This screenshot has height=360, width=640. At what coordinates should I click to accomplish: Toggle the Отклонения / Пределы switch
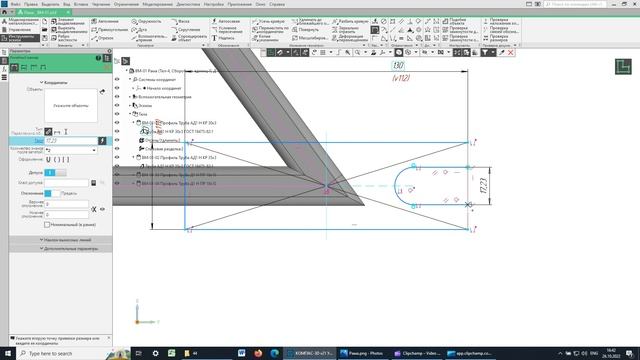click(x=52, y=193)
